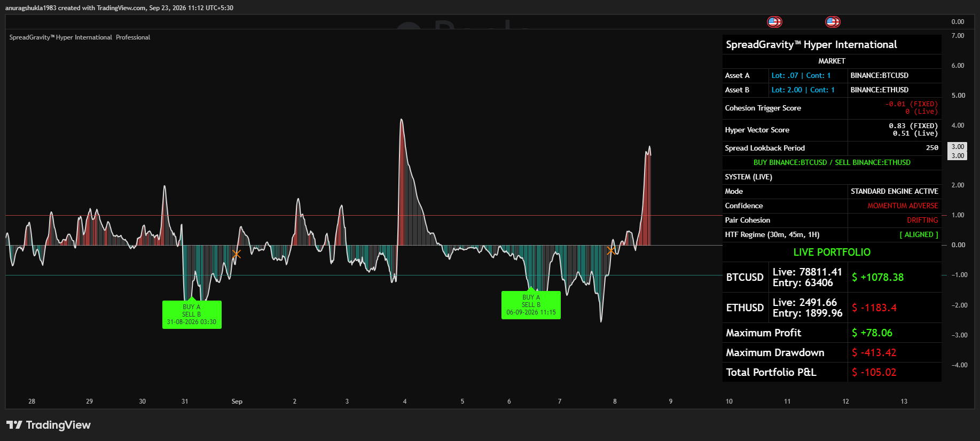
Task: Click the Sep label on time axis
Action: click(x=237, y=401)
